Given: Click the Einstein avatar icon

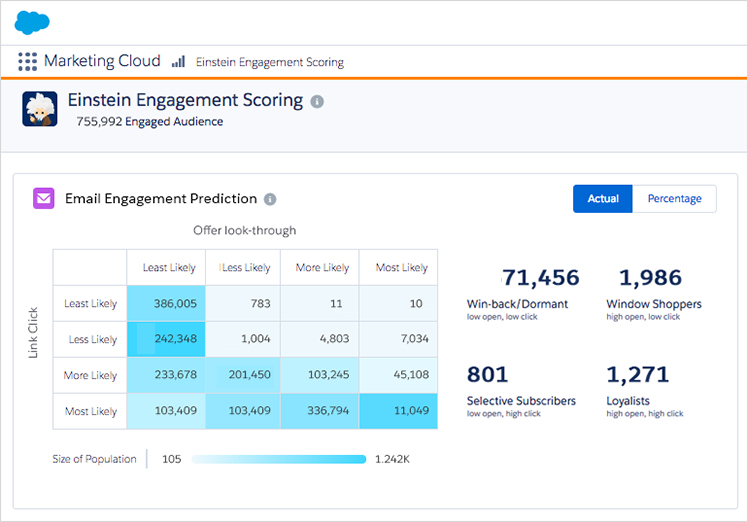Looking at the screenshot, I should coord(40,108).
